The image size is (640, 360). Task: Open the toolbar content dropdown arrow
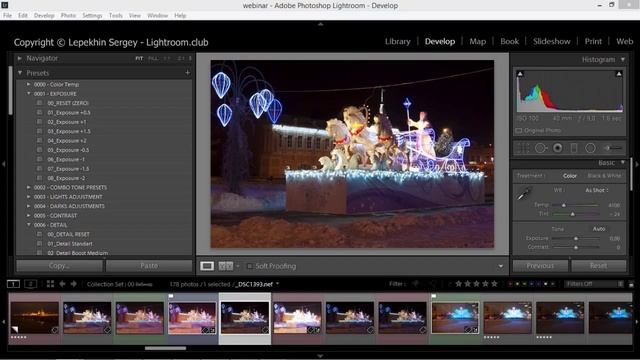pyautogui.click(x=501, y=266)
